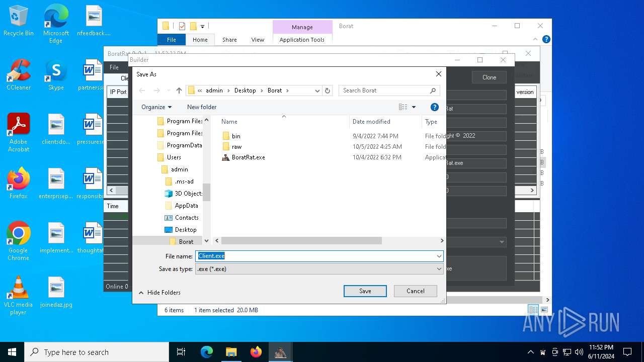Open the Adobe Acrobat desktop shortcut
This screenshot has width=644, height=362.
[19, 133]
